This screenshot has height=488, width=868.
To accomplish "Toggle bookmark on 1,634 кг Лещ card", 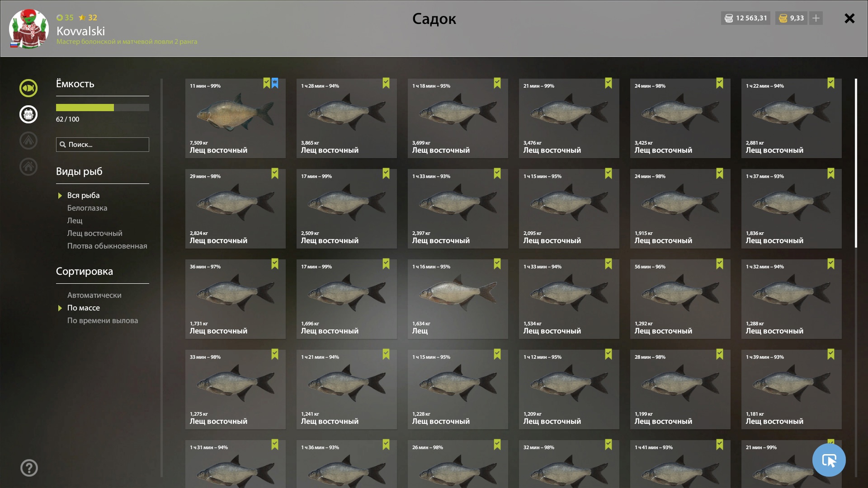I will pos(497,264).
